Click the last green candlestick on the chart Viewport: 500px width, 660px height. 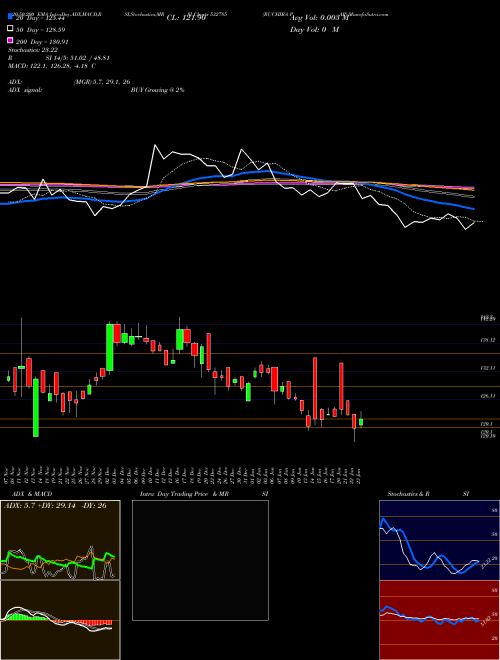[361, 422]
